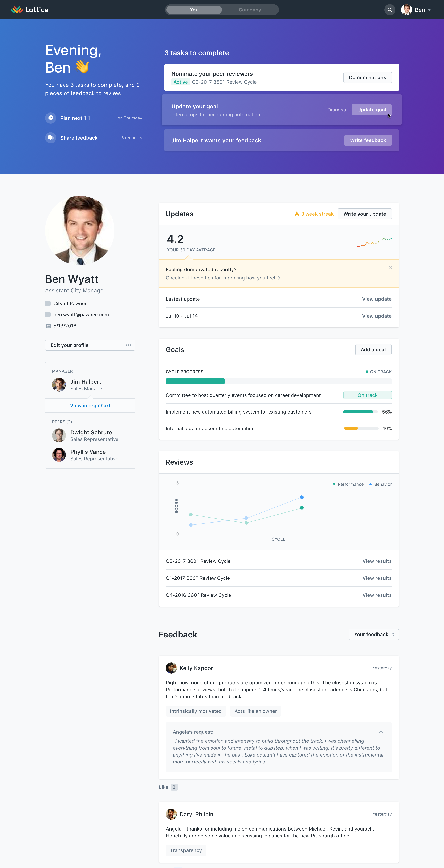Image resolution: width=444 pixels, height=868 pixels.
Task: Toggle the Performance legend series
Action: point(348,484)
